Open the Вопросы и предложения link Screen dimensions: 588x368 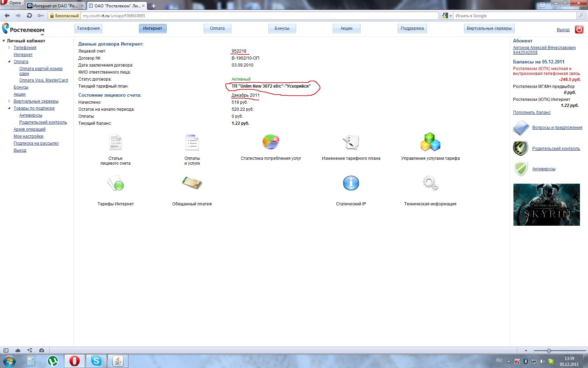tap(557, 128)
